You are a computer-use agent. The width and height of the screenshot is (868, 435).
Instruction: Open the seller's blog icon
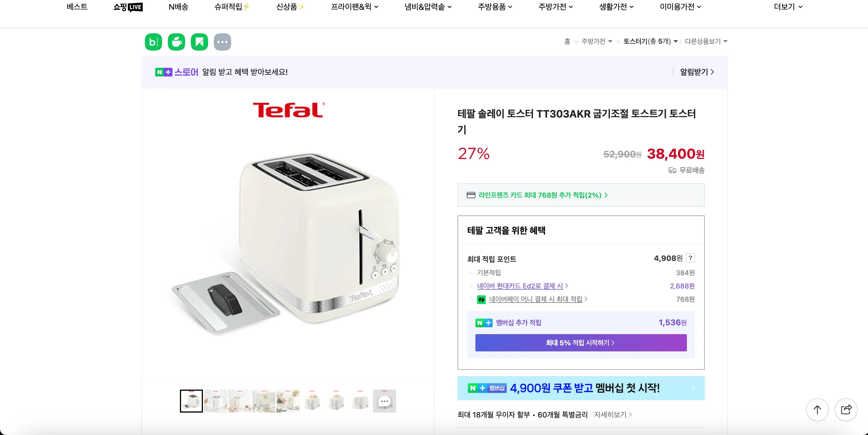(153, 41)
